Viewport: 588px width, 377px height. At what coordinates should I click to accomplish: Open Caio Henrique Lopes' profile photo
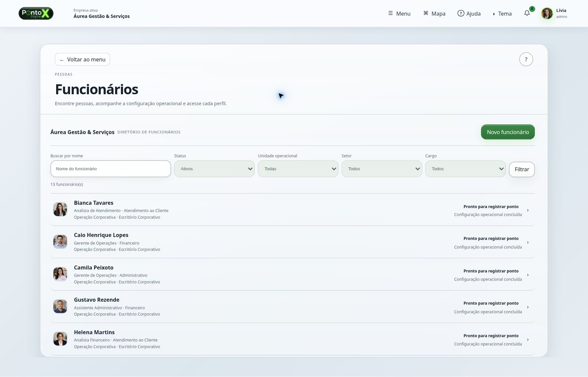pyautogui.click(x=60, y=242)
